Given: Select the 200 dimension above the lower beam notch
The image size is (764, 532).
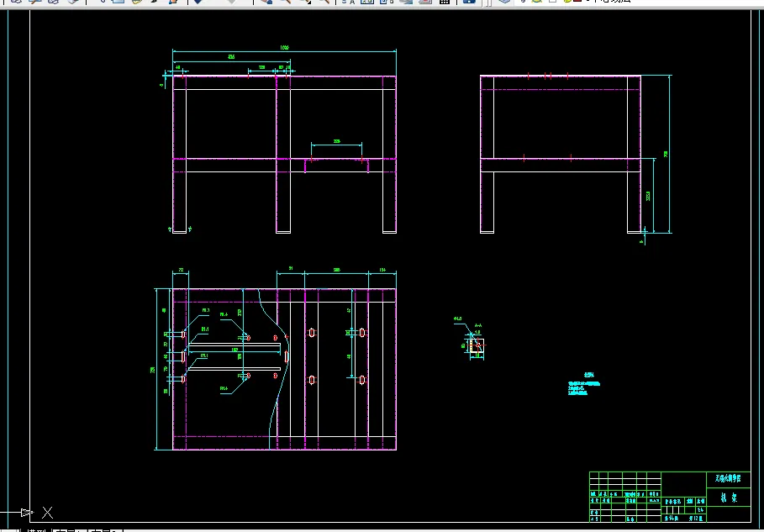Looking at the screenshot, I should tap(337, 141).
